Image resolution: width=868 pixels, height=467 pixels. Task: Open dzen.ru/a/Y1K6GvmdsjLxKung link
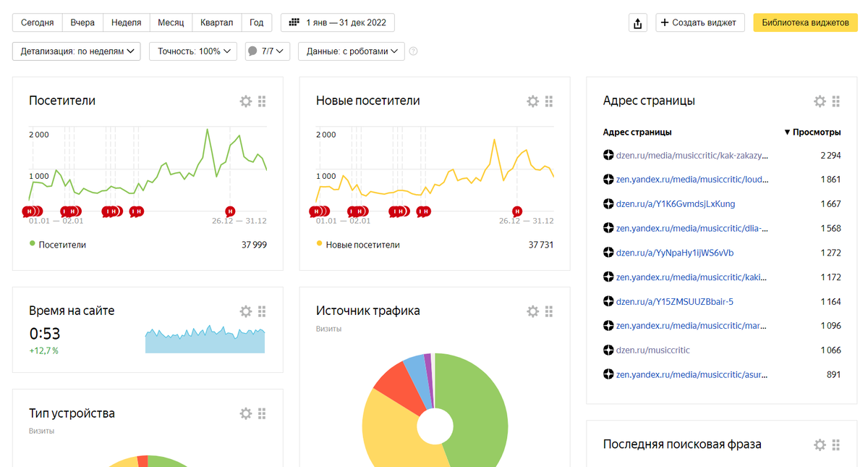click(676, 204)
